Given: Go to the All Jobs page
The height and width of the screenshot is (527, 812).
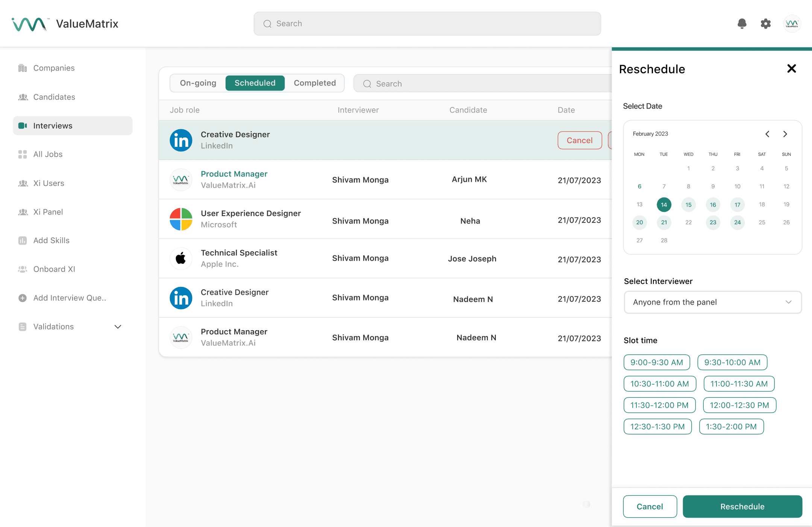Looking at the screenshot, I should pos(48,154).
